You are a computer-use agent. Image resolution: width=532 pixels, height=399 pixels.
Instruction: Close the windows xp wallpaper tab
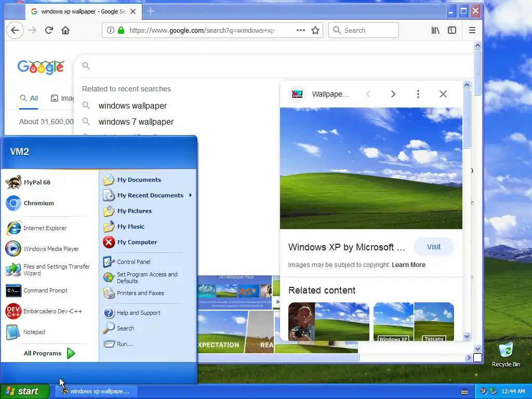coord(133,11)
